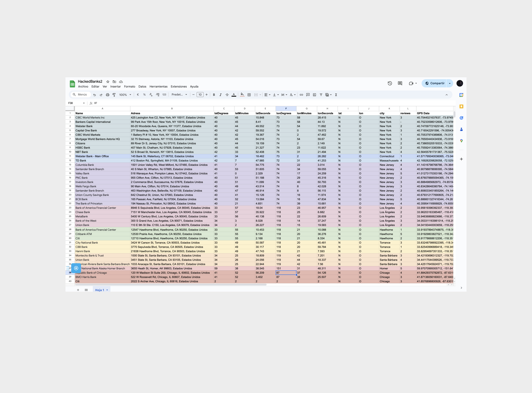This screenshot has width=532, height=393.
Task: Open Hoja 1 sheet tab menu
Action: pos(107,290)
